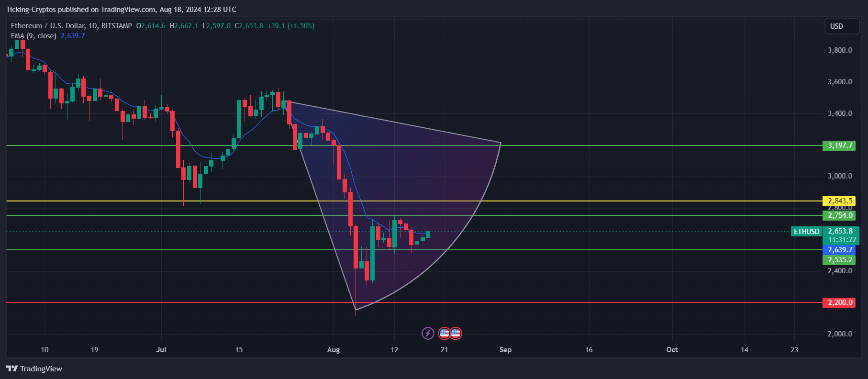Click the TradingView logo at bottom left

(x=34, y=368)
